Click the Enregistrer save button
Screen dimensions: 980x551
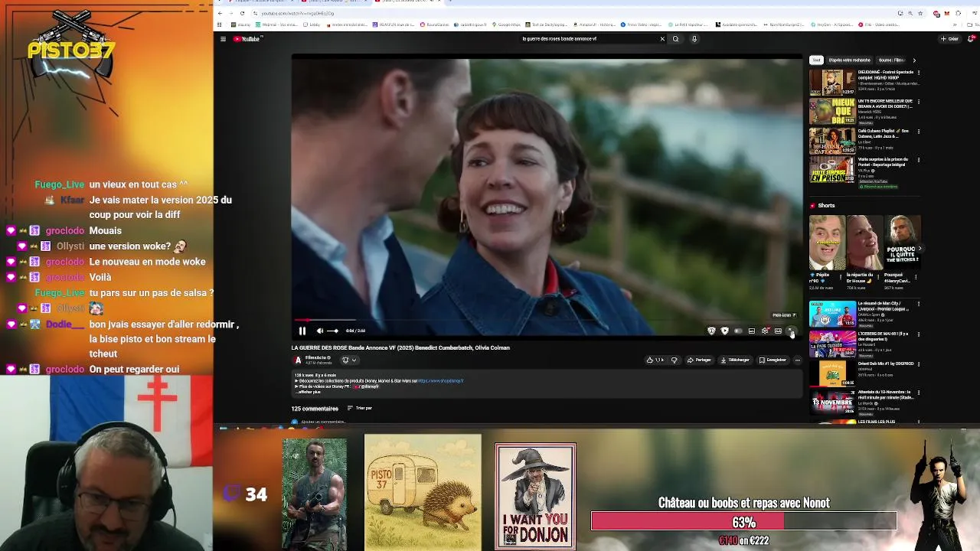[773, 360]
